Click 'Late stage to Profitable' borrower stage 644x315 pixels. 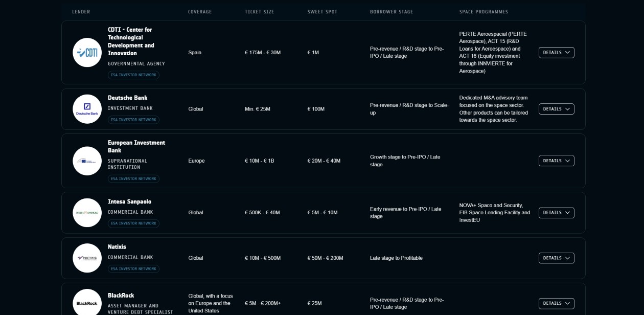[x=396, y=258]
